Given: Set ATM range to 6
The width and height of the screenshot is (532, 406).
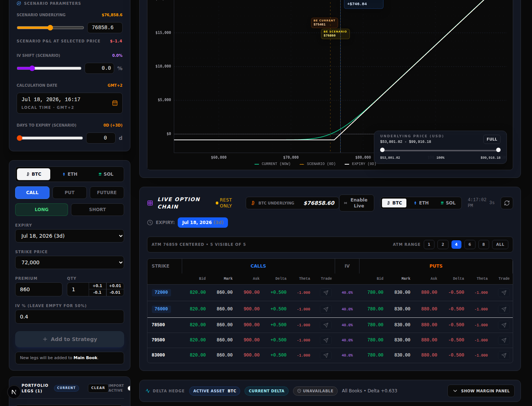Looking at the screenshot, I should [x=470, y=244].
